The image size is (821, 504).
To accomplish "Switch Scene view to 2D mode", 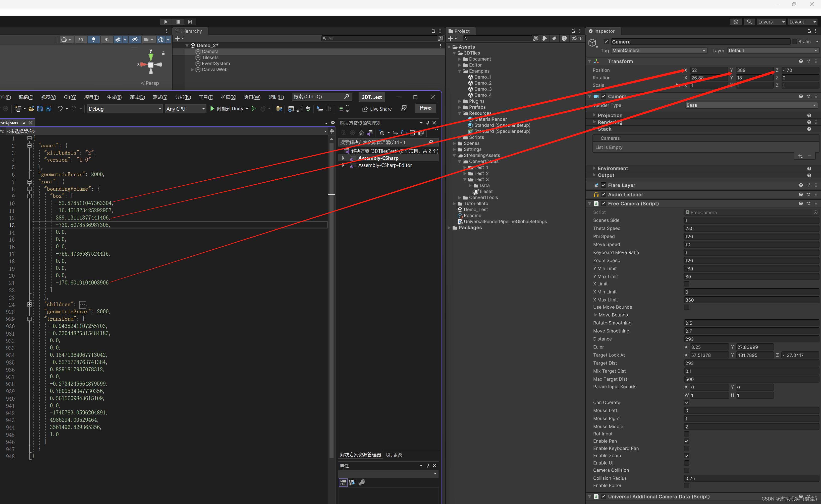I will pyautogui.click(x=80, y=39).
